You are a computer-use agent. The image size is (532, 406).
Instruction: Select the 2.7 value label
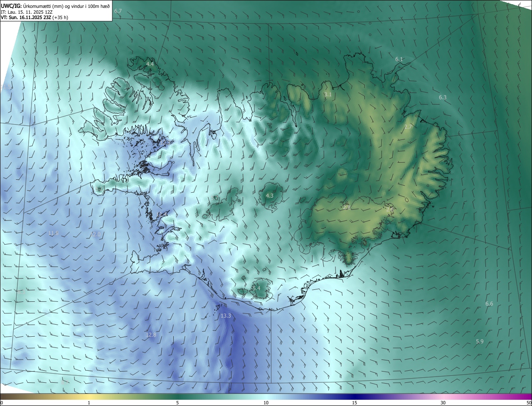point(408,127)
